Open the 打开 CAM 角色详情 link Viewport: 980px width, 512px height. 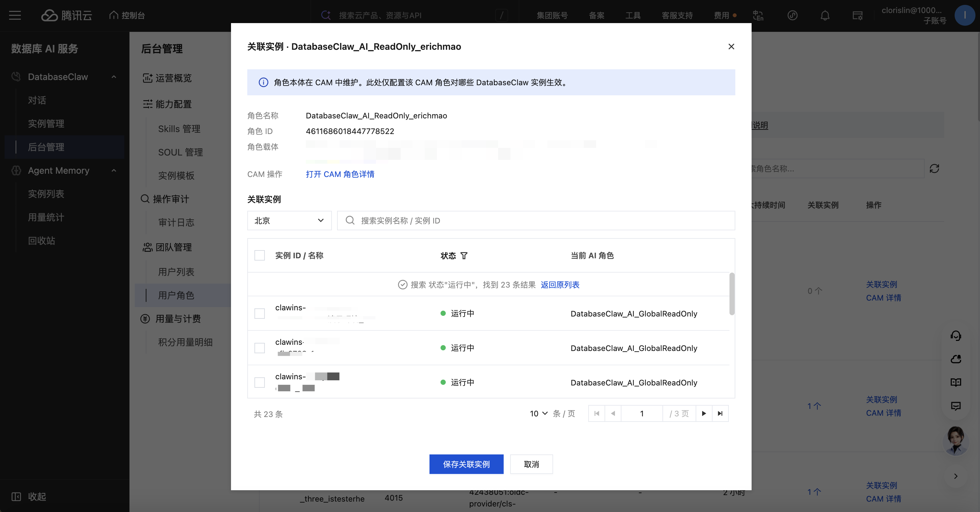click(340, 174)
